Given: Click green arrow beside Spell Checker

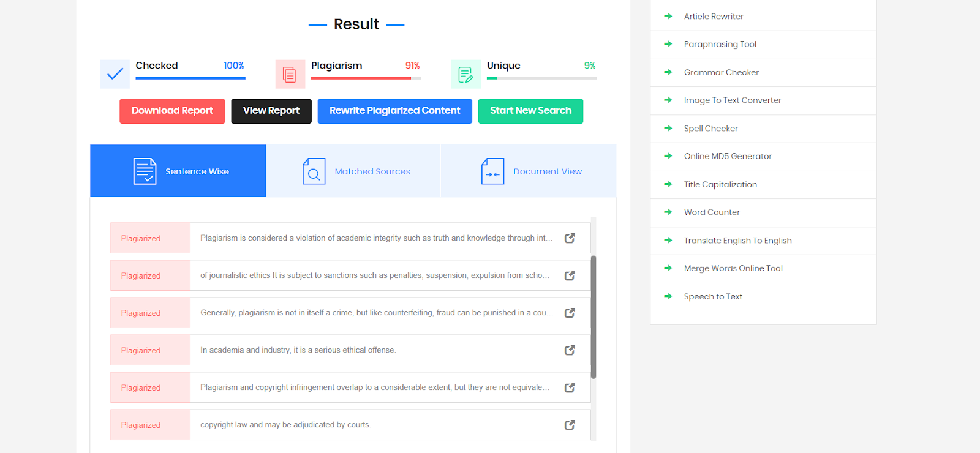Looking at the screenshot, I should click(x=668, y=129).
